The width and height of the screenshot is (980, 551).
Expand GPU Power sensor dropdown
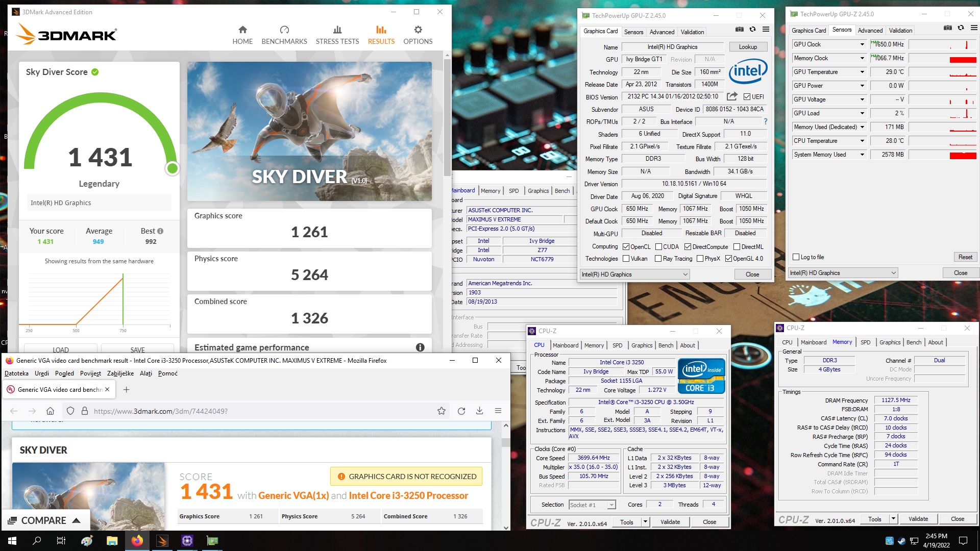tap(862, 86)
